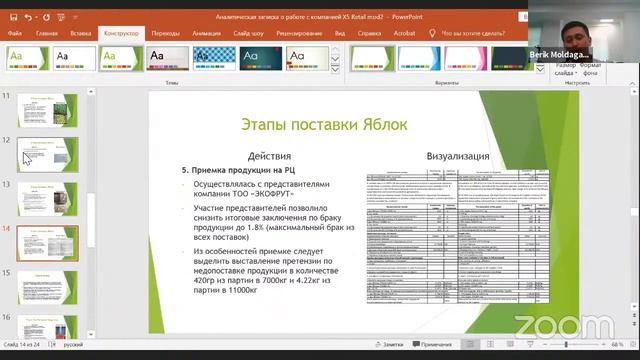This screenshot has width=640, height=360.
Task: Click the 'русский' language indicator
Action: [73, 344]
